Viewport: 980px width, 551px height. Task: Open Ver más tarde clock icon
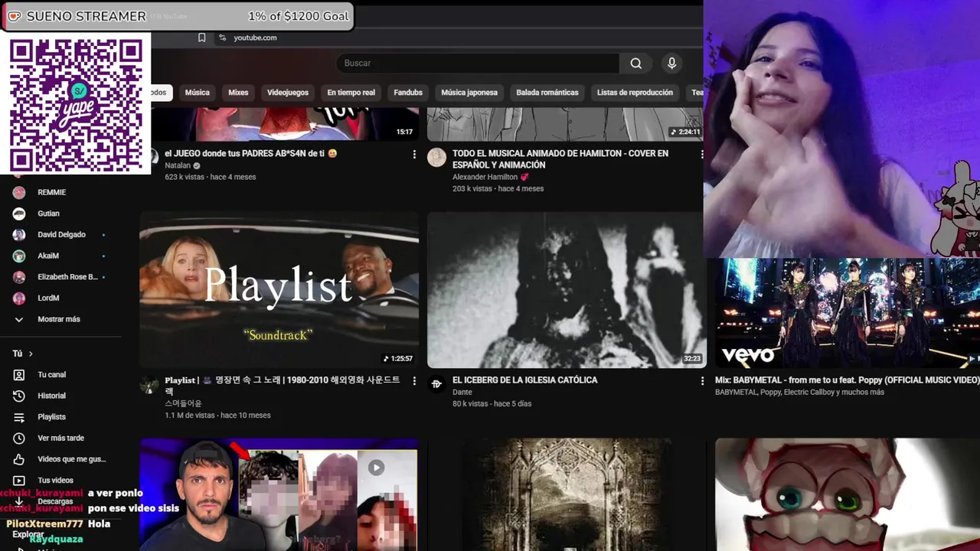pyautogui.click(x=19, y=439)
